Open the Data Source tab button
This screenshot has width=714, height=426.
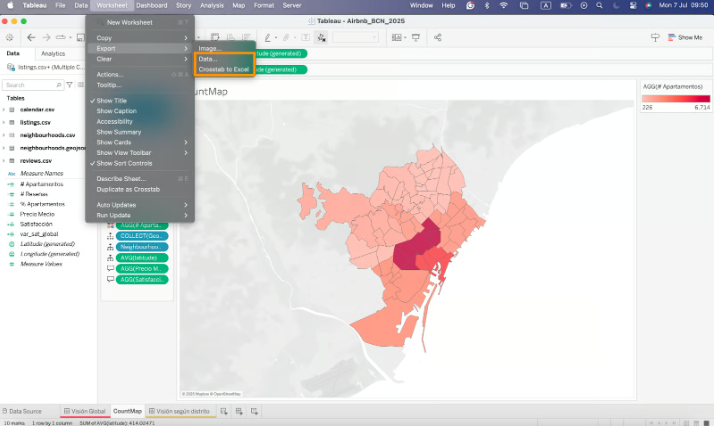tap(25, 411)
